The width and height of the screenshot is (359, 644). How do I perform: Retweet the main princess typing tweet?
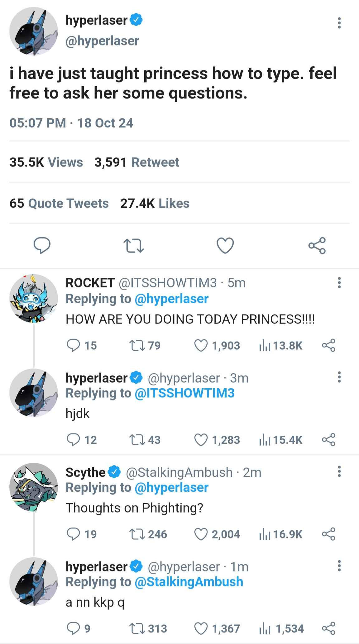click(x=133, y=246)
